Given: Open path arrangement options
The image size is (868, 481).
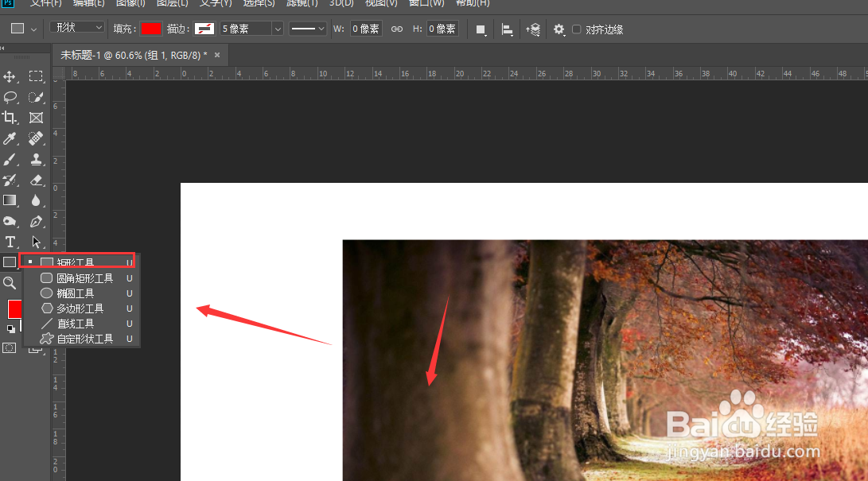Looking at the screenshot, I should [533, 29].
